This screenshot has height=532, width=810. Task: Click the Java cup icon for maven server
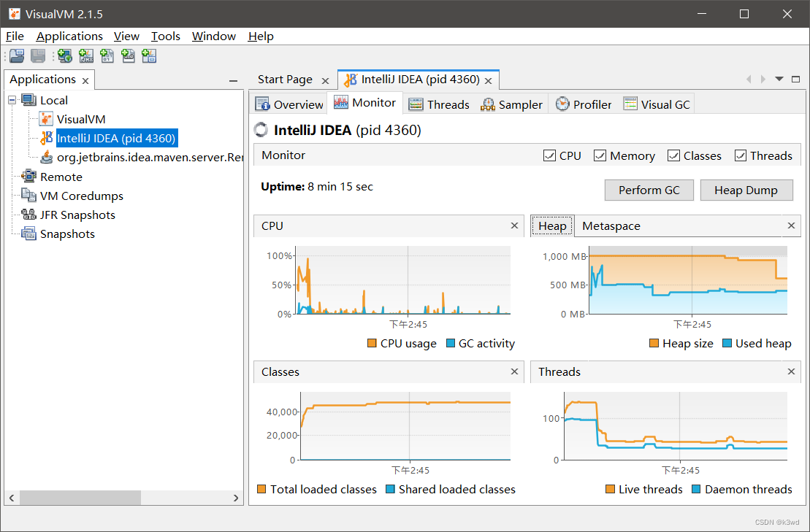47,157
